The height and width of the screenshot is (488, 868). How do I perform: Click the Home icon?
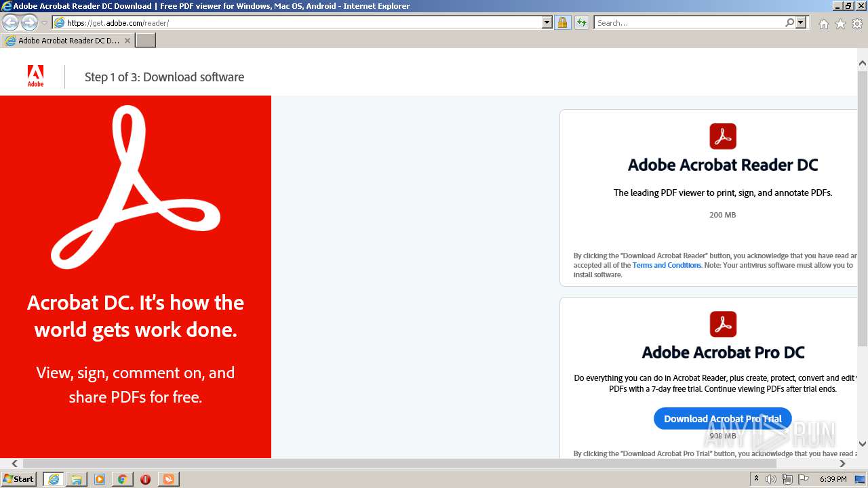pos(823,24)
